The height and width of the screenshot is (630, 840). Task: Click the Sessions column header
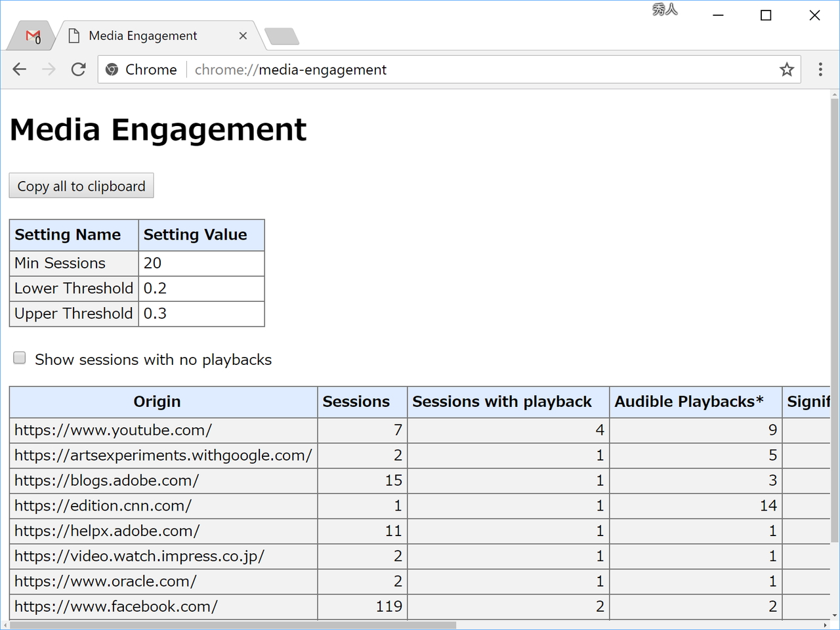(x=355, y=402)
